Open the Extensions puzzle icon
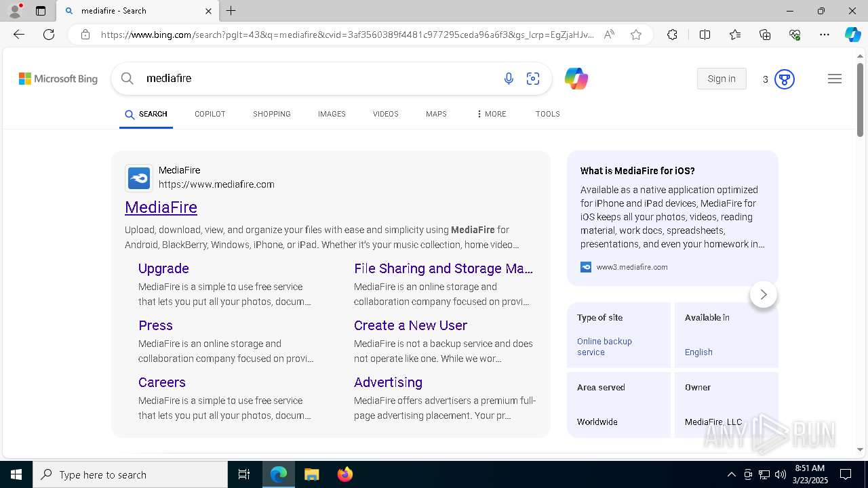868x488 pixels. [672, 35]
